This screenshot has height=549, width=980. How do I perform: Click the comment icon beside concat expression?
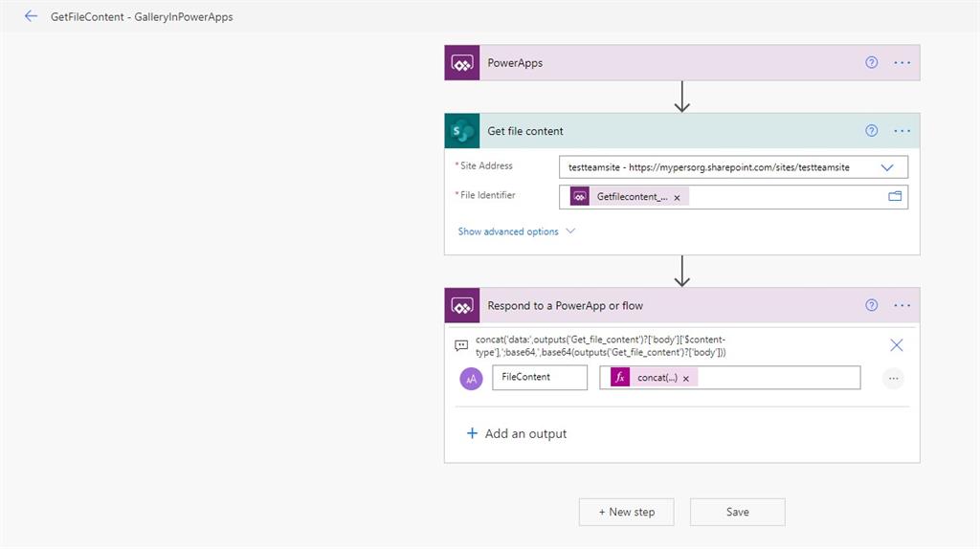[x=461, y=345]
